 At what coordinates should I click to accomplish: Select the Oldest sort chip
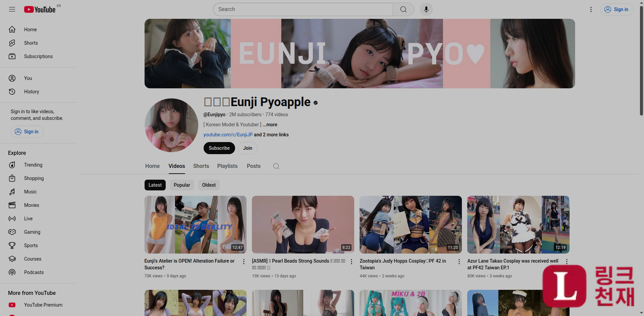click(209, 185)
